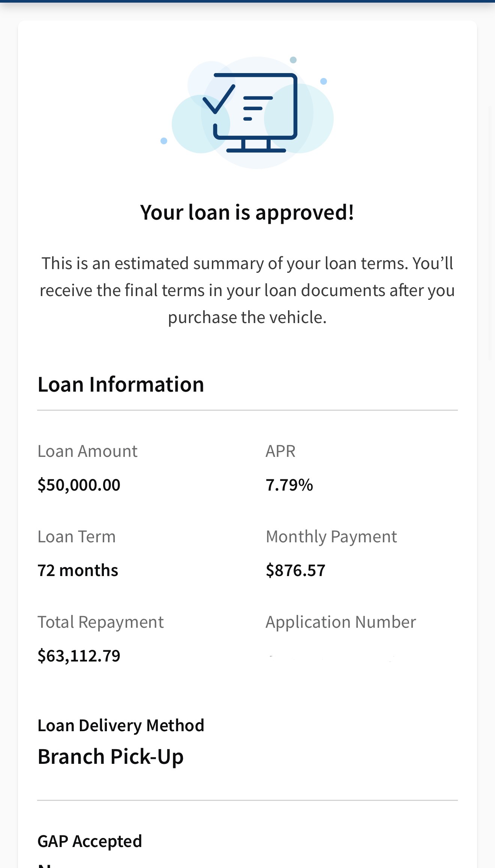Click the 72 months term value

point(78,570)
